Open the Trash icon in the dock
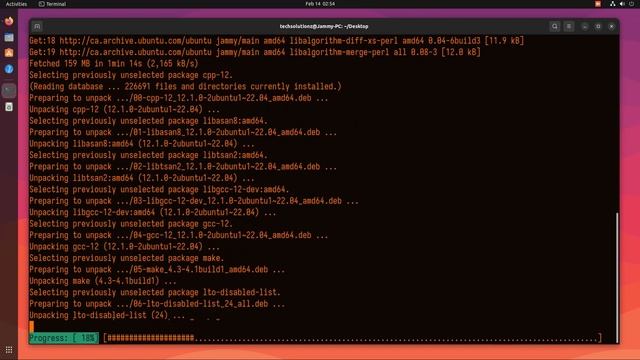This screenshot has height=360, width=640. point(9,107)
